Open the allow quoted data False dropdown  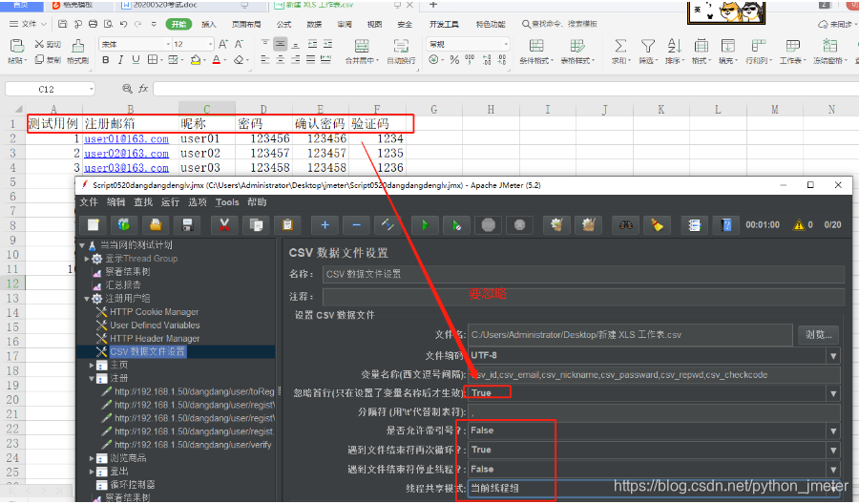point(833,431)
